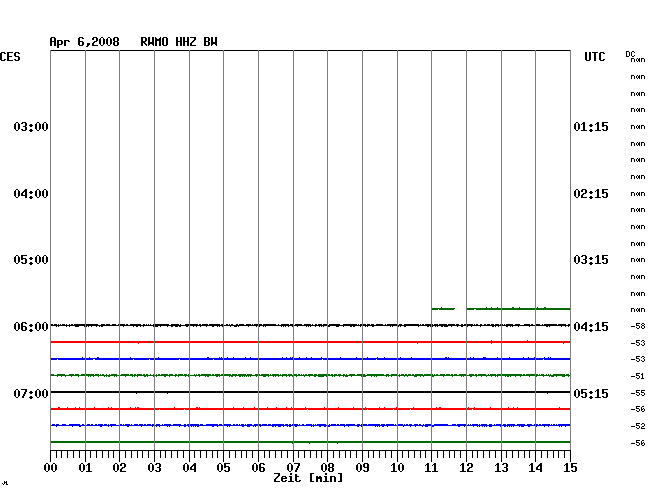Select minute tick label '15'
Image resolution: width=650 pixels, height=494 pixels.
point(570,468)
